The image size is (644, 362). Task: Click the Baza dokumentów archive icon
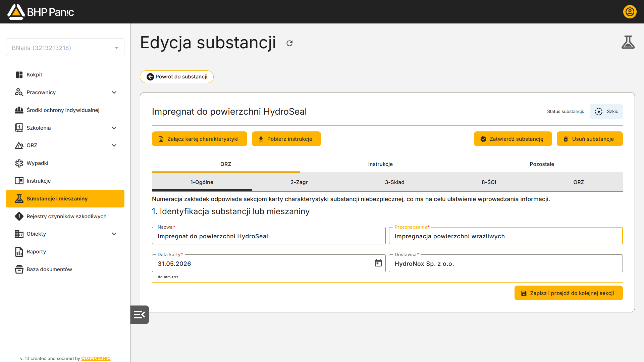click(19, 269)
